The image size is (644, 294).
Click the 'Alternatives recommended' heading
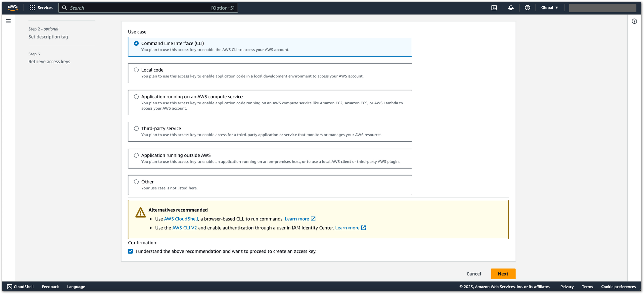178,210
